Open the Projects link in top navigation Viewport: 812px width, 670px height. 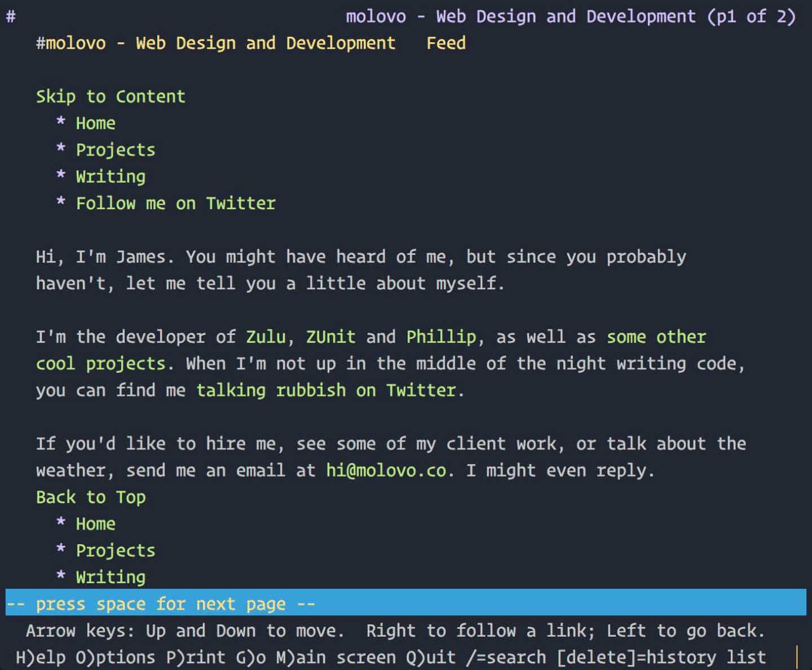pyautogui.click(x=116, y=150)
